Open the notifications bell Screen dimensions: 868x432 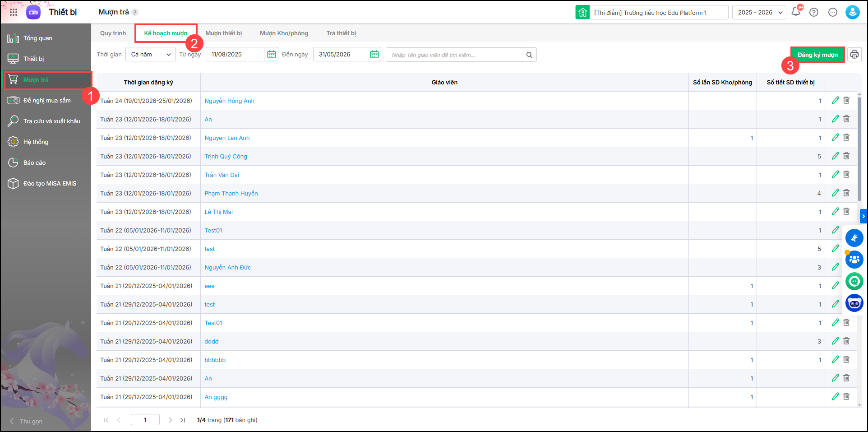796,12
